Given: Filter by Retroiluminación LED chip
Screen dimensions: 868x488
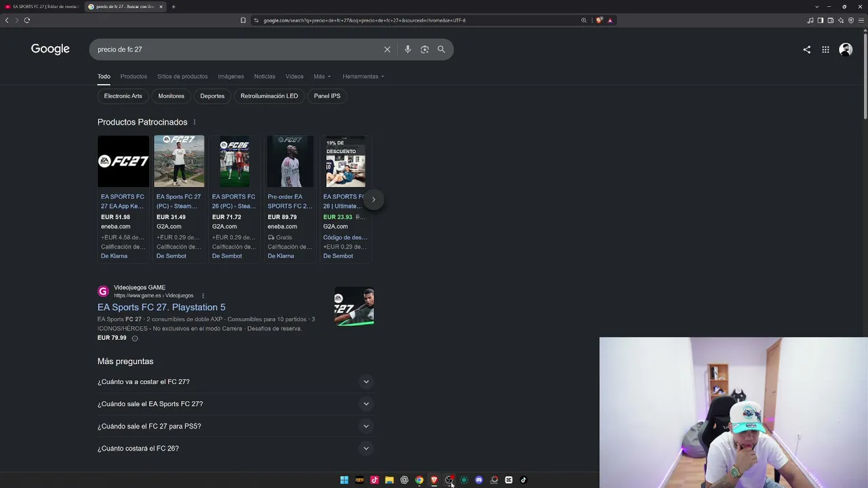Looking at the screenshot, I should (x=269, y=96).
